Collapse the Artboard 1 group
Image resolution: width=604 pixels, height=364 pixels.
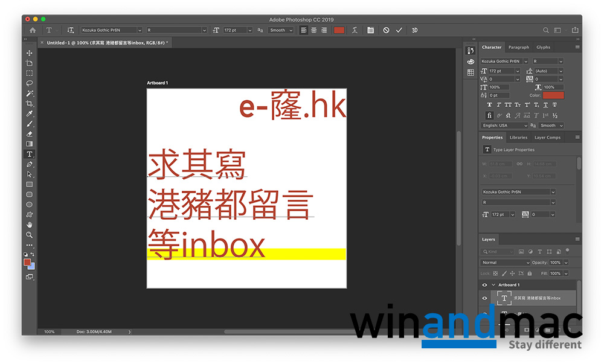coord(493,285)
